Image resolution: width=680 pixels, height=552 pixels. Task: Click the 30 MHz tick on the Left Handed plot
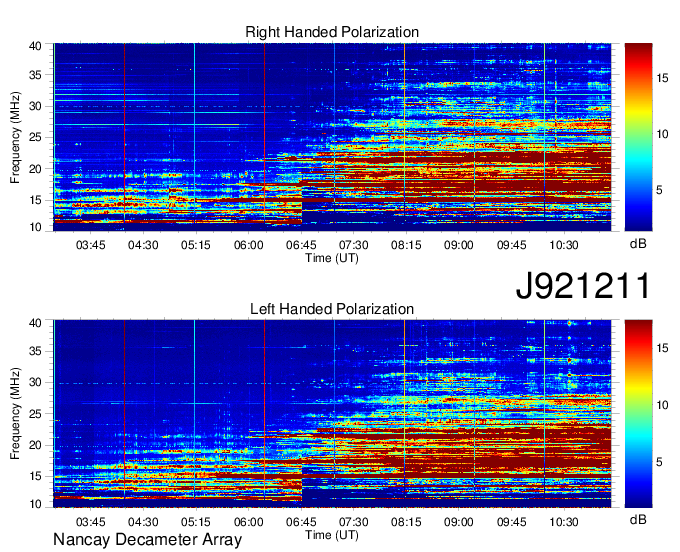click(35, 382)
